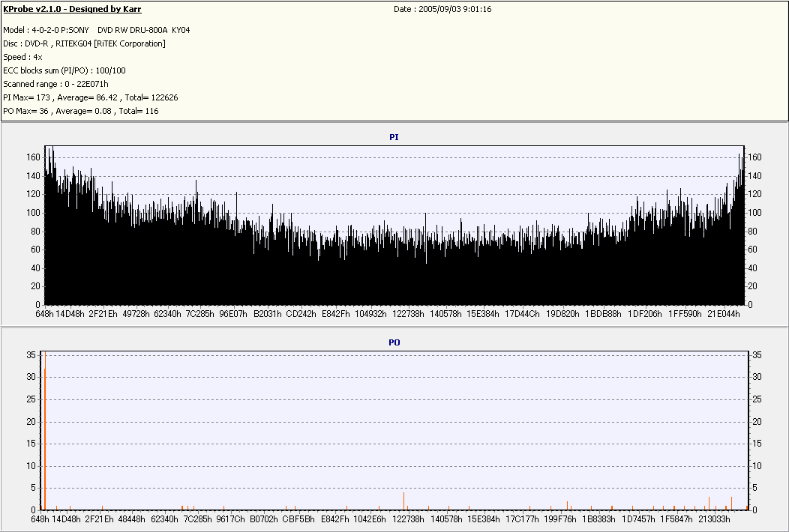Click the CBF5Bh label under PO chart
Image resolution: width=789 pixels, height=532 pixels.
coord(298,519)
